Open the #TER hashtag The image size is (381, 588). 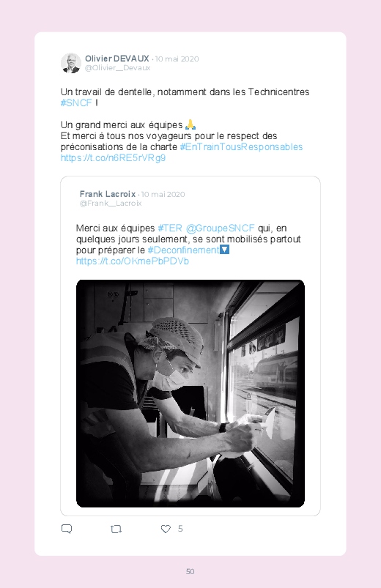(170, 228)
